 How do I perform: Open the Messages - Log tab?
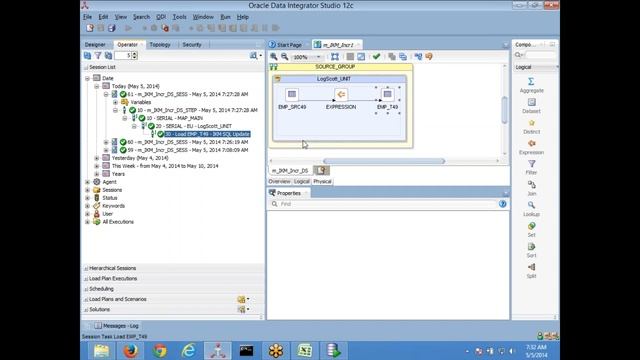click(117, 326)
